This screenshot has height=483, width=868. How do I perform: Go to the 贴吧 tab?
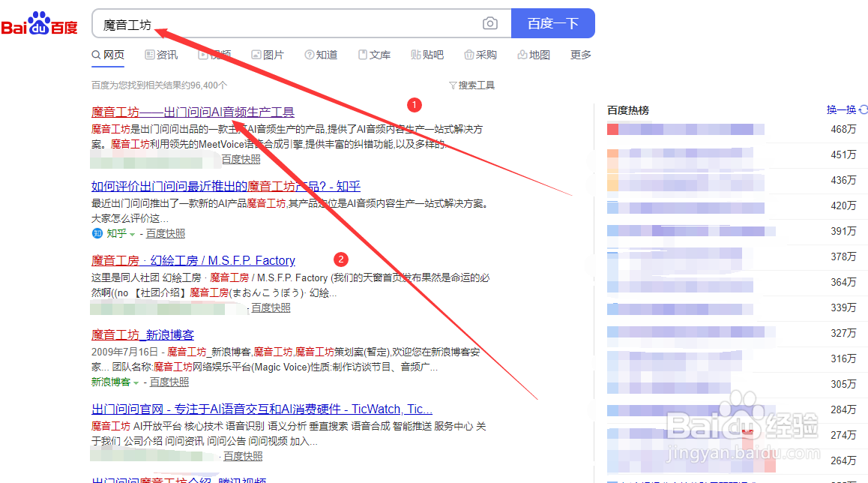coord(427,55)
